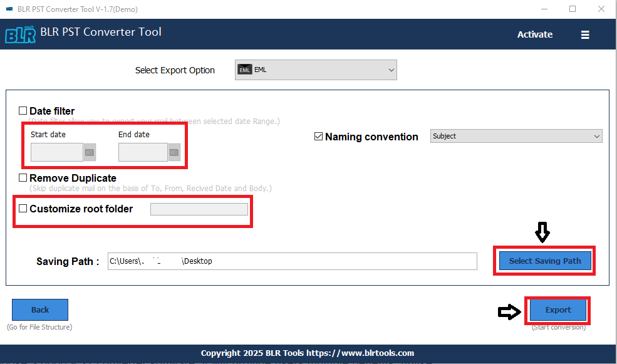Open the BLR logo icon
The image size is (617, 364).
tap(19, 34)
